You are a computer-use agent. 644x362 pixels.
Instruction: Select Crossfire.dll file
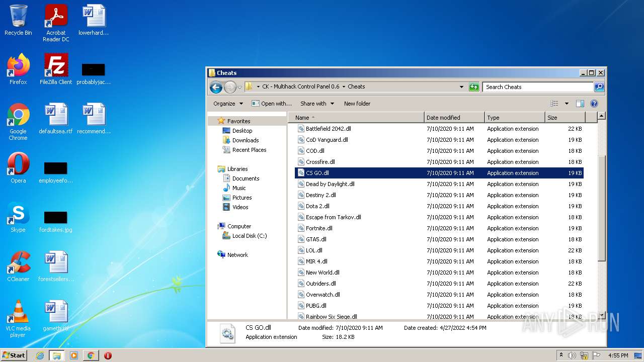[439, 162]
